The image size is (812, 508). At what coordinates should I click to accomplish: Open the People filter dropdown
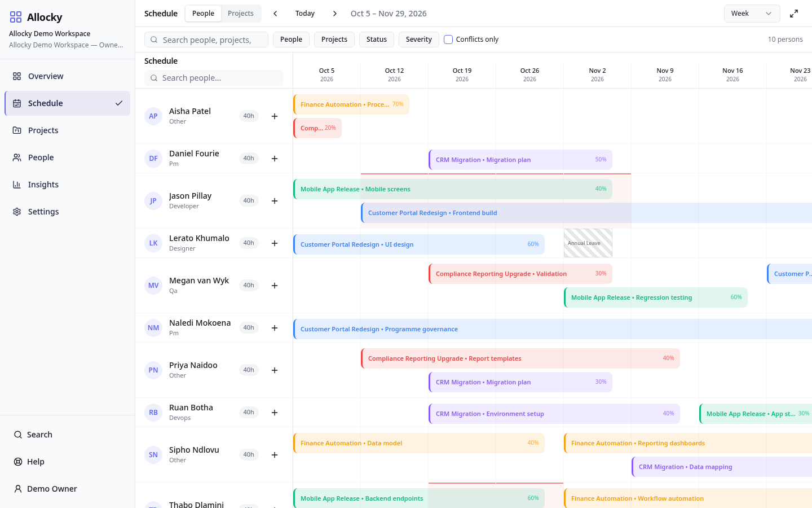coord(291,40)
